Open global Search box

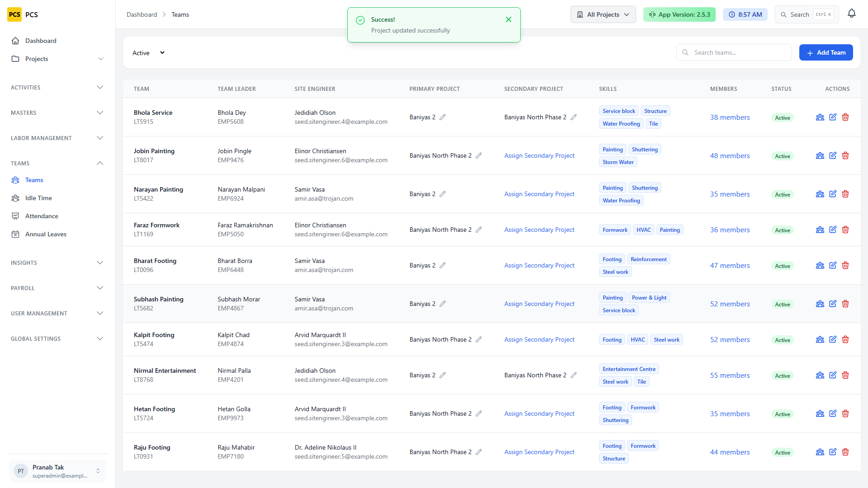(x=807, y=14)
